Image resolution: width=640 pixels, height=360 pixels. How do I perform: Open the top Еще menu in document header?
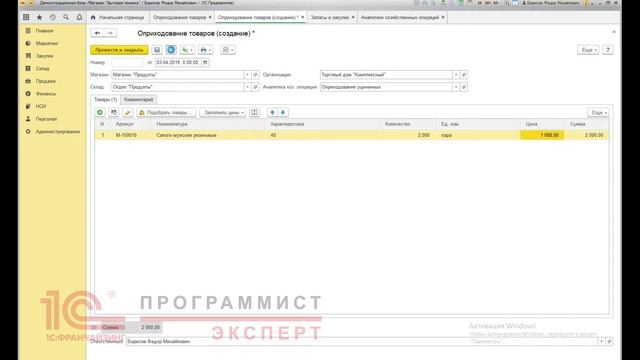[588, 50]
